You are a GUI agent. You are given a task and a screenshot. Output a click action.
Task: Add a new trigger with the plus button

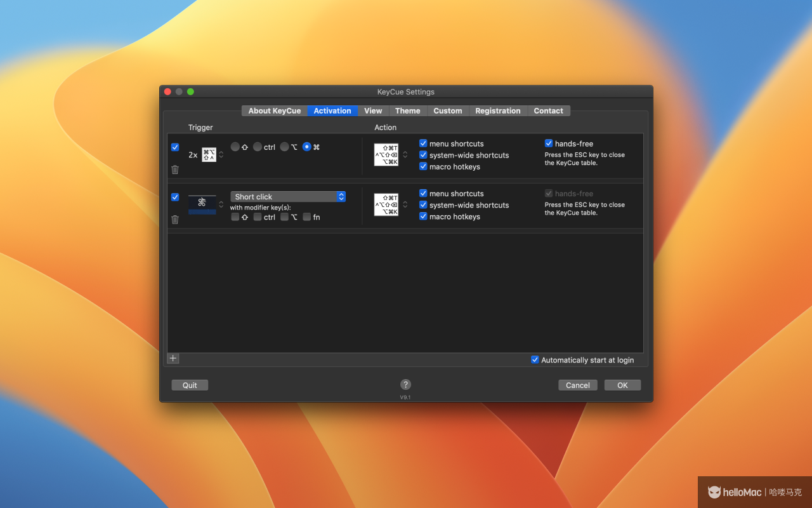point(173,358)
